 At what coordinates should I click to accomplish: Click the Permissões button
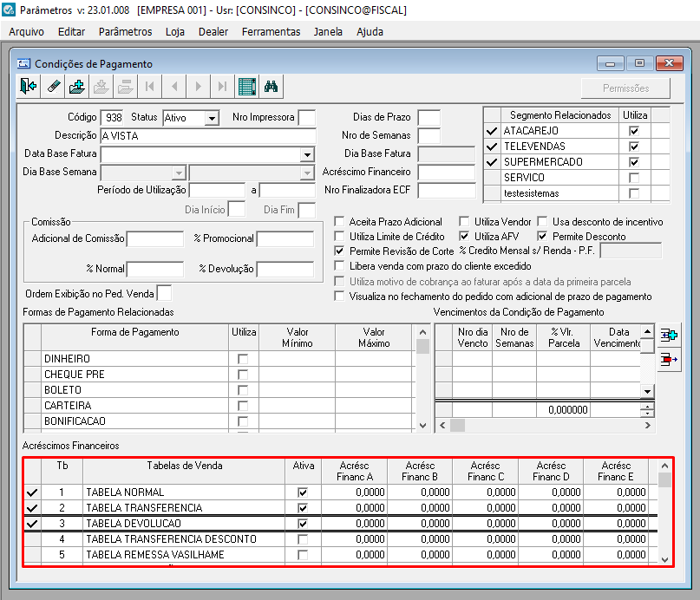coord(625,88)
